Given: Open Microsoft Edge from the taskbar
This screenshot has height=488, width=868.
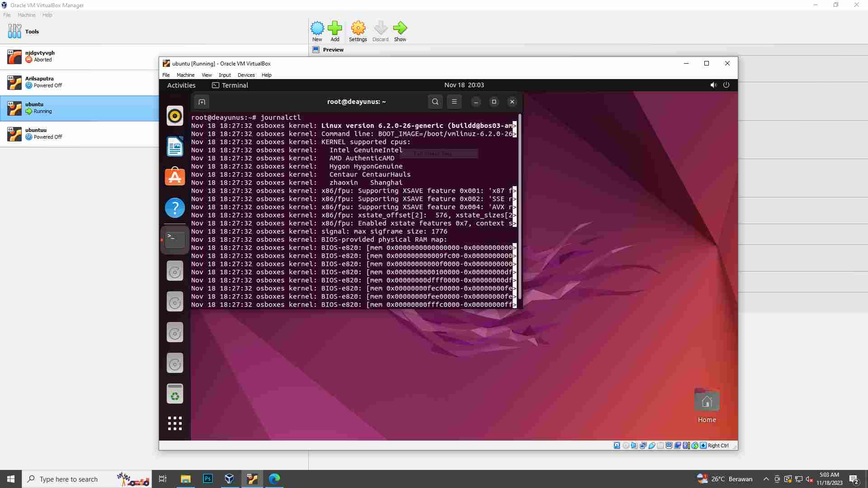Looking at the screenshot, I should point(274,479).
